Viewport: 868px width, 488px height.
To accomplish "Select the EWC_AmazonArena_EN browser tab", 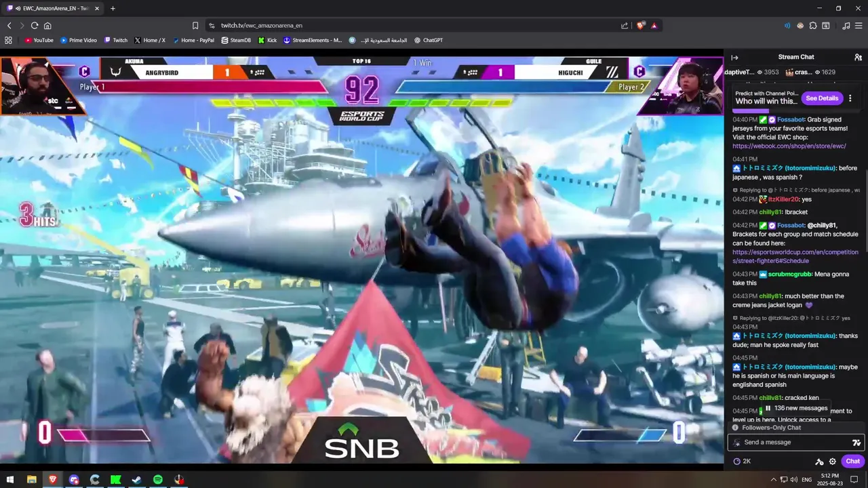I will 52,8.
